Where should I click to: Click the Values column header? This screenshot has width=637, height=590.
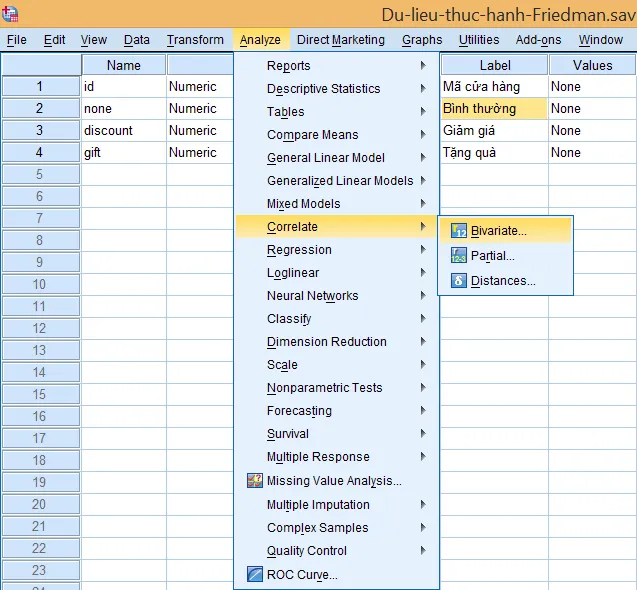592,65
